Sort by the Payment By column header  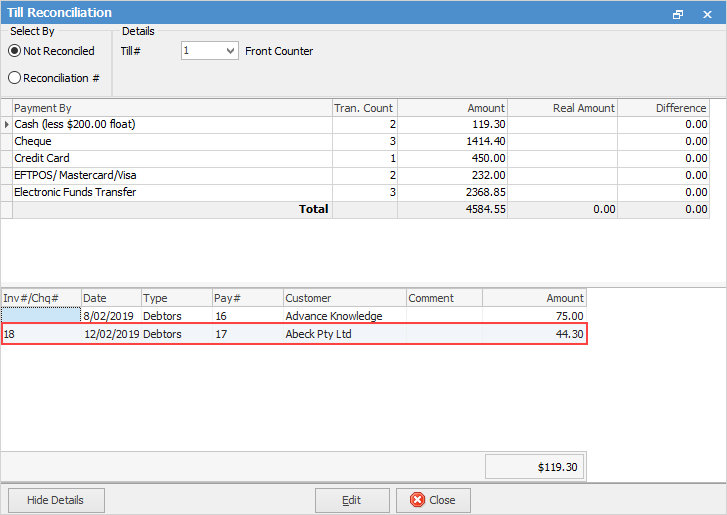[x=170, y=108]
